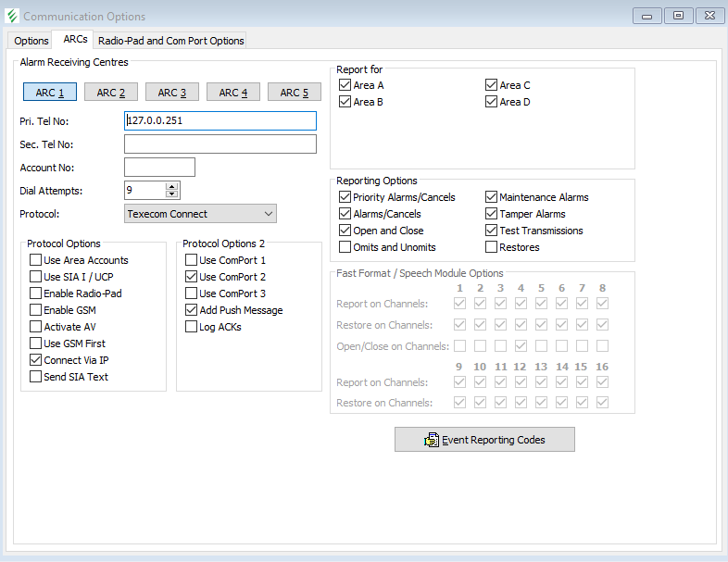This screenshot has height=562, width=728.
Task: Toggle Test Transmissions checkbox
Action: point(491,231)
